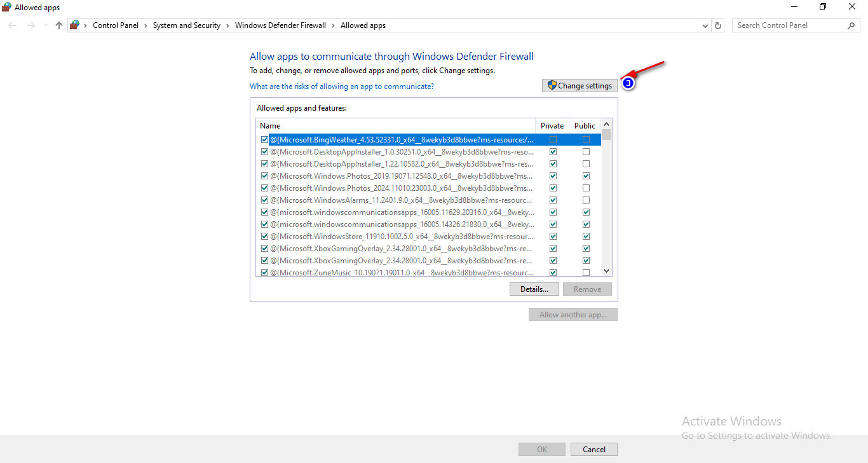Click the search magnifier icon
The width and height of the screenshot is (868, 463).
pyautogui.click(x=851, y=25)
